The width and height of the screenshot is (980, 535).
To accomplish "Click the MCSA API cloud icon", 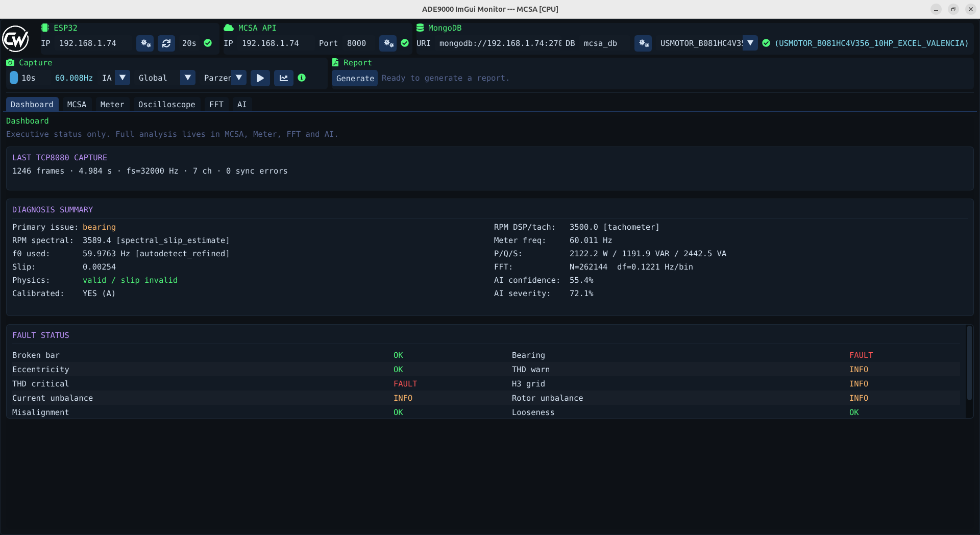I will pyautogui.click(x=229, y=28).
